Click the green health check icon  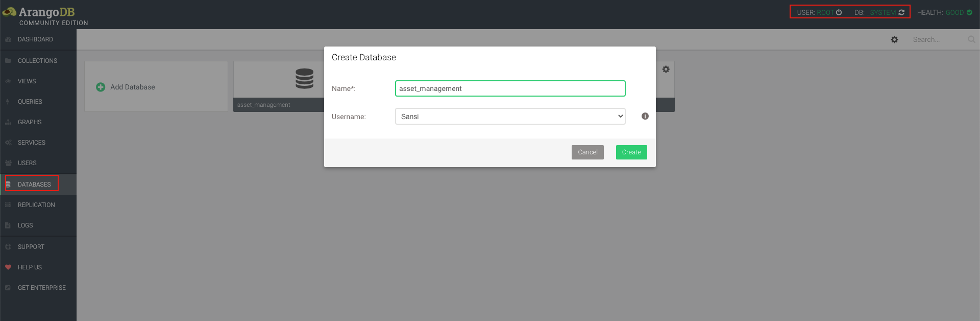[x=969, y=12]
